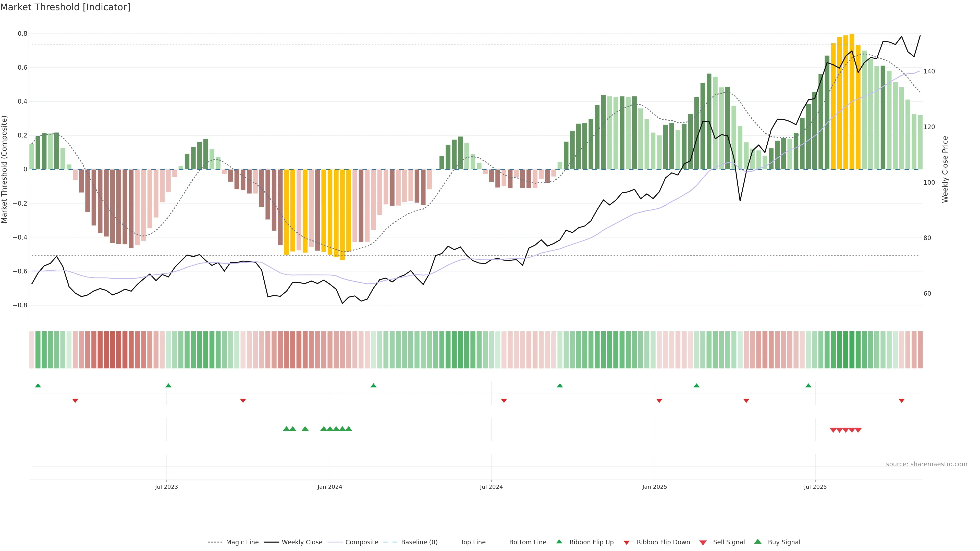This screenshot has height=551, width=980.
Task: Click the Market Threshold [Indicator] title
Action: tap(65, 7)
